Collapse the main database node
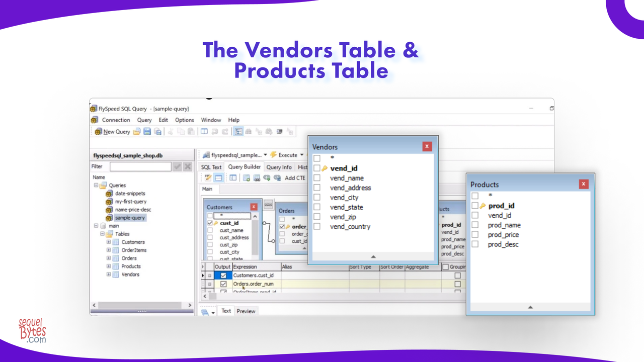This screenshot has width=644, height=362. (96, 226)
